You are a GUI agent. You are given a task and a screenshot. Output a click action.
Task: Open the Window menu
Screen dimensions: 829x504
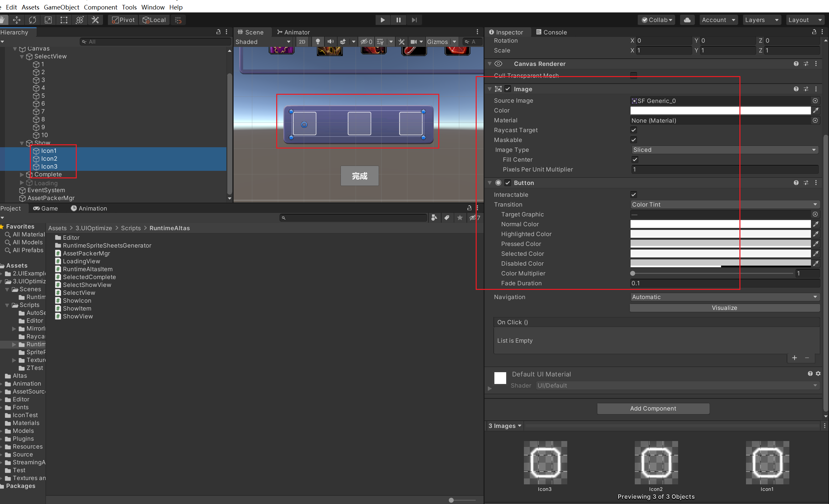[153, 7]
